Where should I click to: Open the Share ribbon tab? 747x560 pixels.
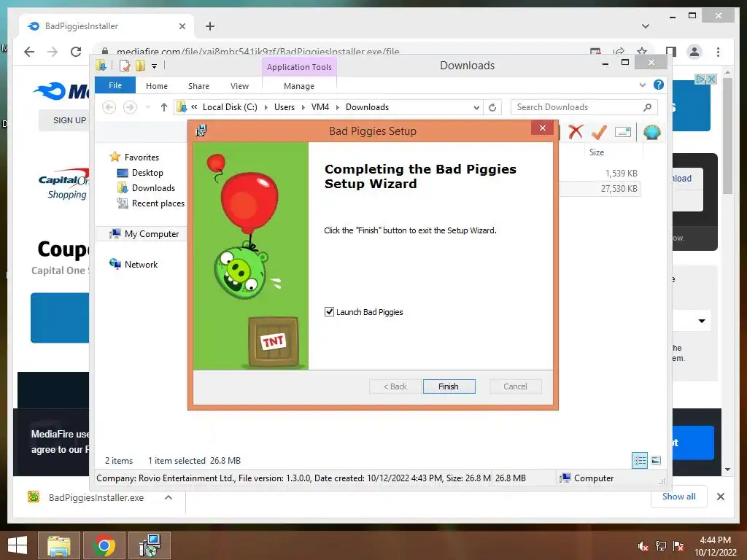coord(198,86)
